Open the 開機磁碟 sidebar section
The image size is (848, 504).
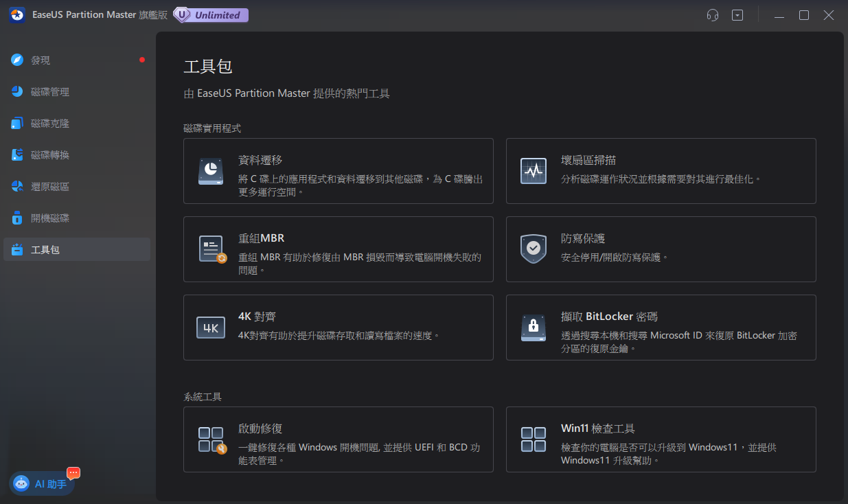pyautogui.click(x=77, y=218)
